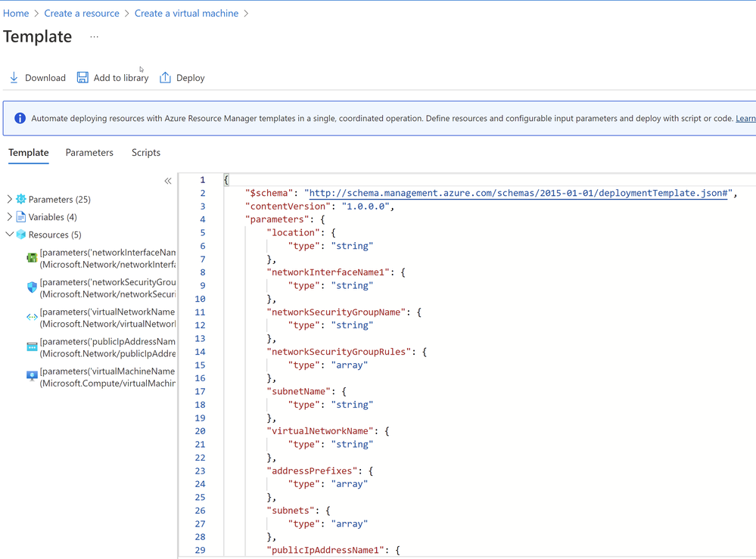Click the Variables document icon in tree
This screenshot has width=756, height=559.
[x=20, y=217]
